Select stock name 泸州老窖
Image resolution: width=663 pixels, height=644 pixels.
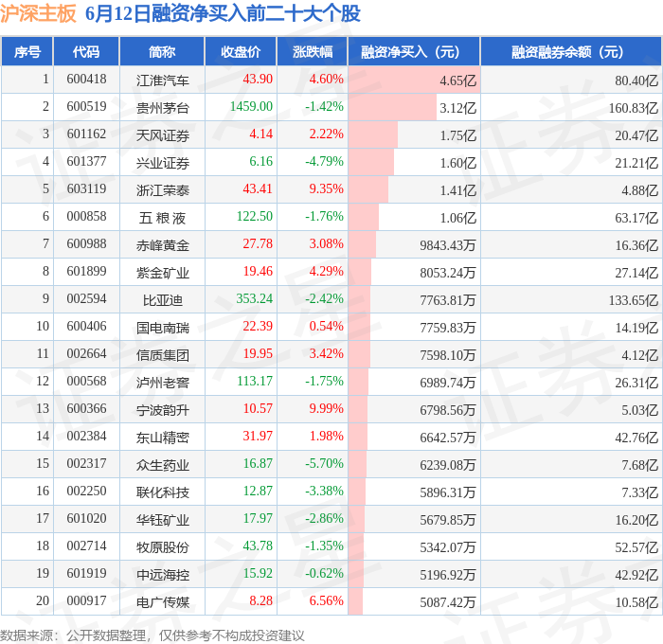tap(162, 383)
